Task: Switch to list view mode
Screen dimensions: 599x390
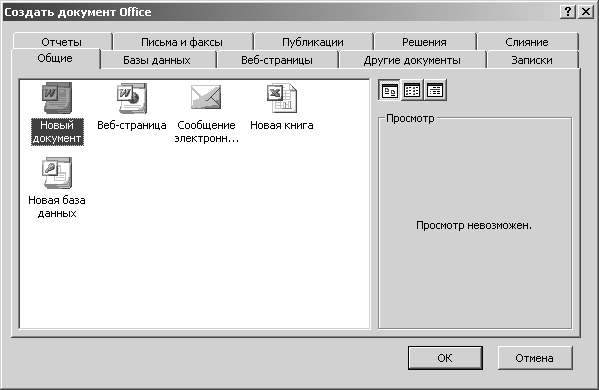Action: click(412, 91)
